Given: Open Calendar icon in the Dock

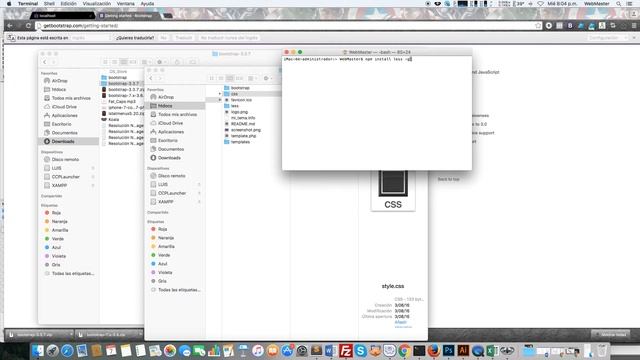Looking at the screenshot, I should [111, 350].
